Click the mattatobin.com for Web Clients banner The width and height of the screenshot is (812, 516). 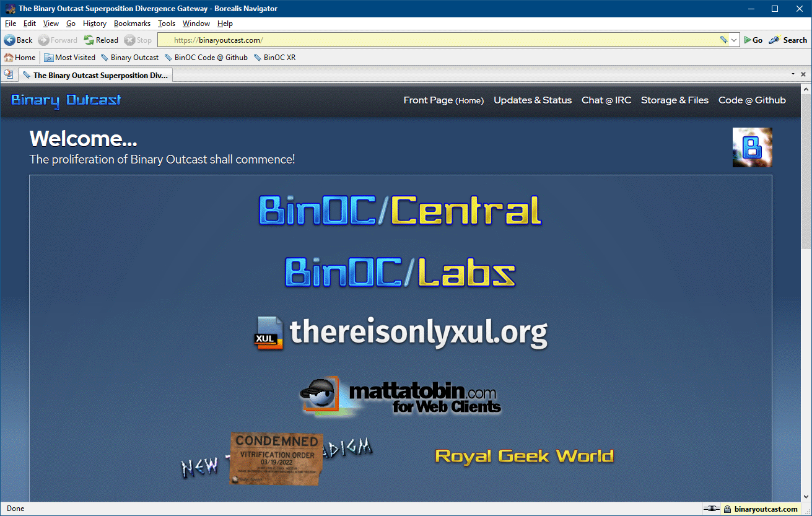[401, 396]
